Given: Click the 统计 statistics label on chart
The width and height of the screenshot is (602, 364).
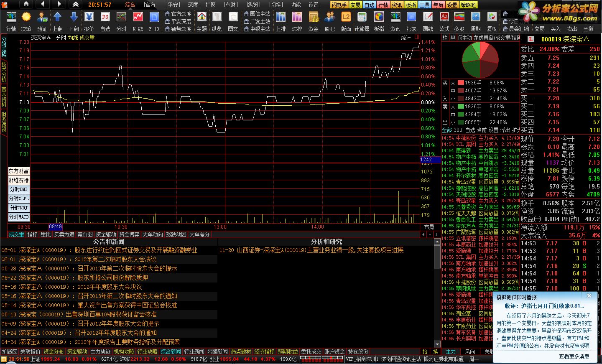Looking at the screenshot, I should point(406,38).
